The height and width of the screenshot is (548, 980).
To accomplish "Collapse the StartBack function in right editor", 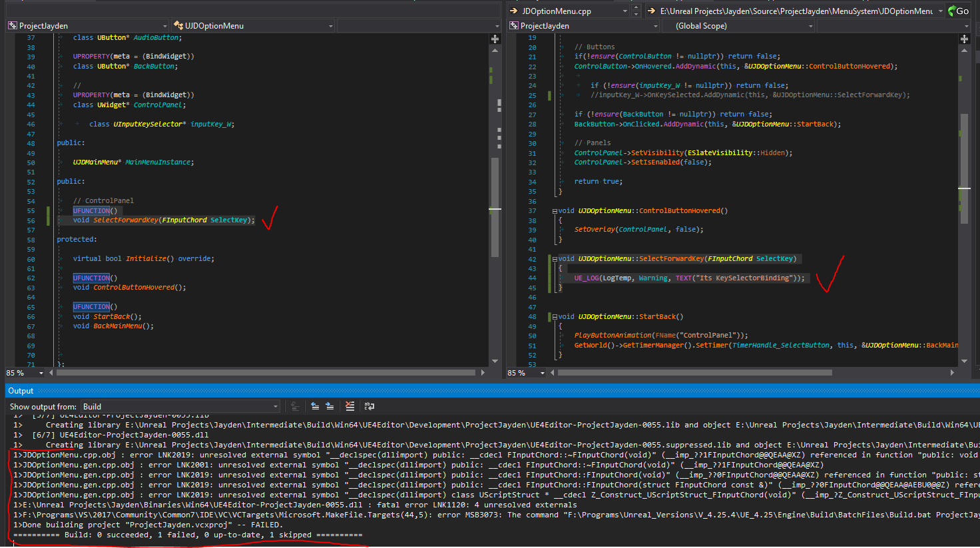I will [555, 317].
